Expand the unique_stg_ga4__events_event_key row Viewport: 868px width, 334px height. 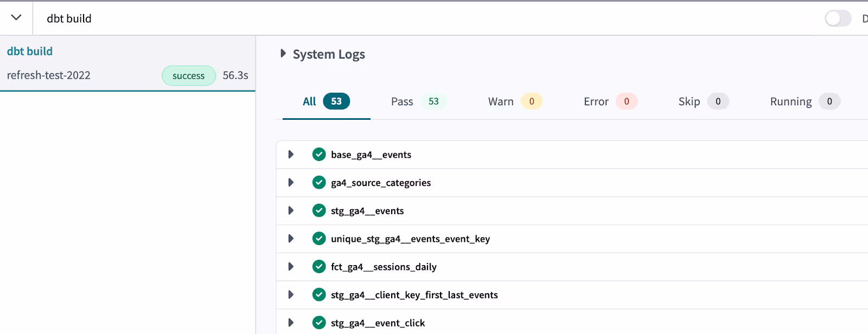pyautogui.click(x=291, y=239)
